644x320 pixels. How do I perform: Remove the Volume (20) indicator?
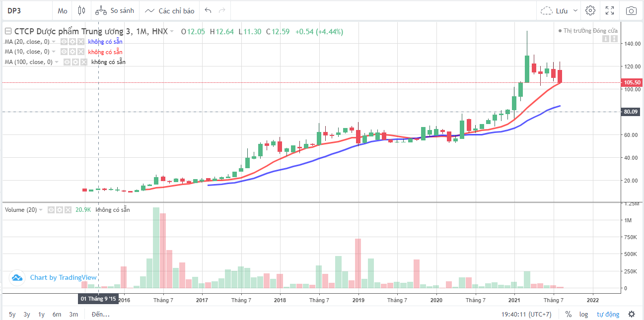(68, 210)
